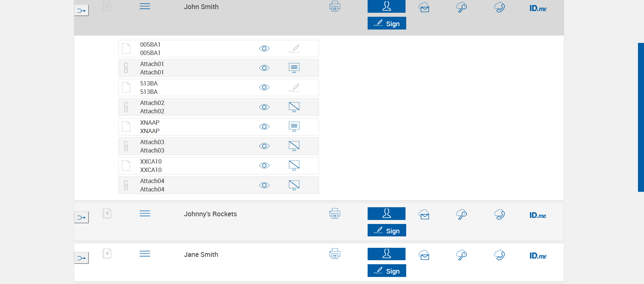Toggle the eye view icon for 513BA
The width and height of the screenshot is (644, 284).
tap(264, 88)
